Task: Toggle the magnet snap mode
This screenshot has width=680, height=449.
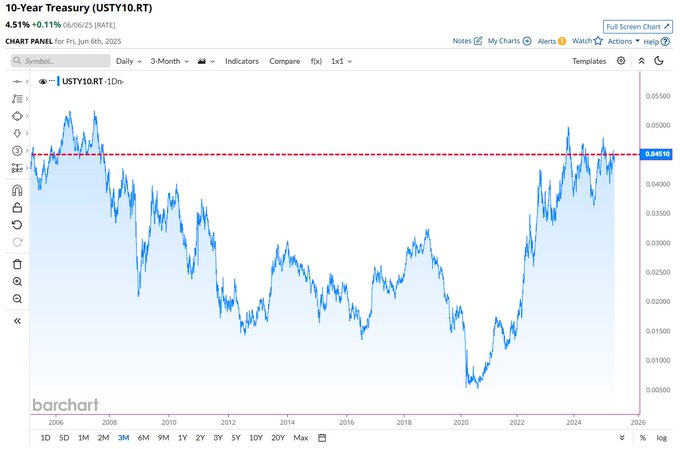Action: click(17, 190)
